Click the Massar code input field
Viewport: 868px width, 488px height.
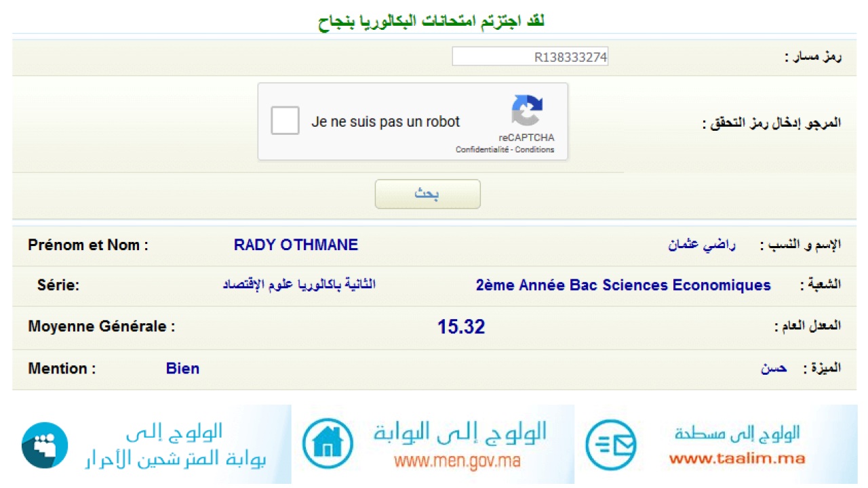(530, 57)
